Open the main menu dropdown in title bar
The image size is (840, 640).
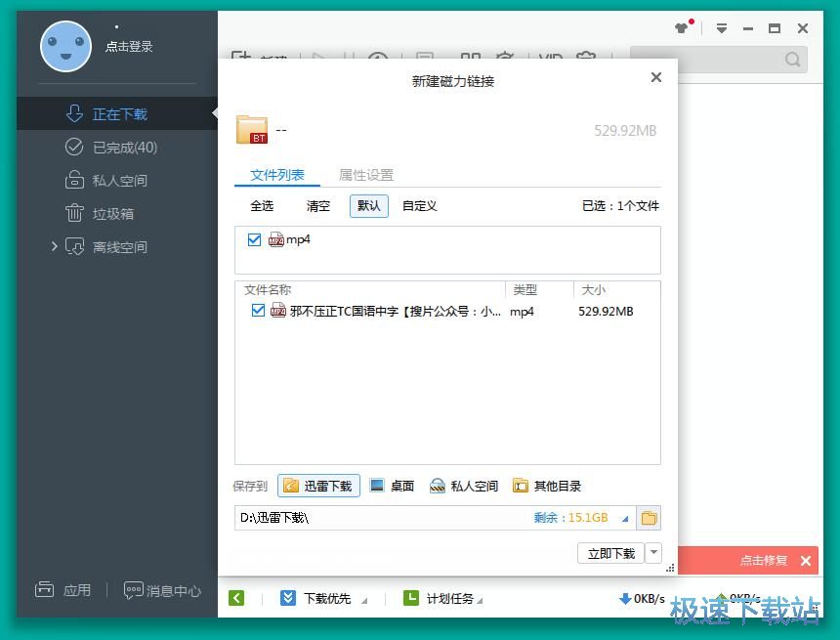point(722,28)
